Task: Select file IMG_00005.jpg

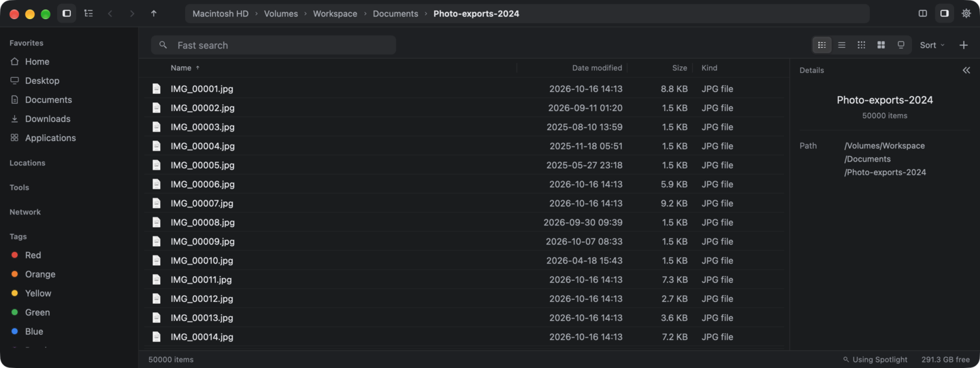Action: coord(464,165)
